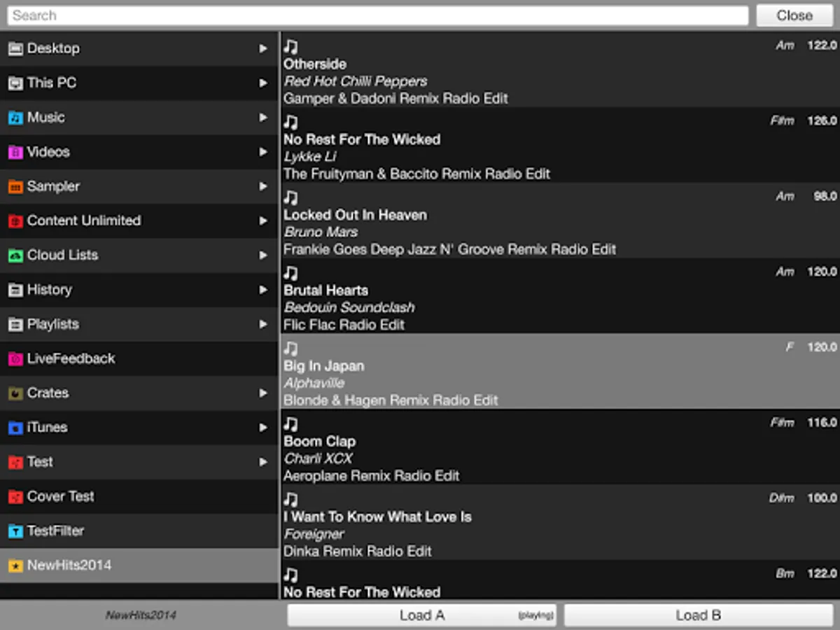
Task: Click the Bedouin Soundclash artist name
Action: pyautogui.click(x=349, y=307)
